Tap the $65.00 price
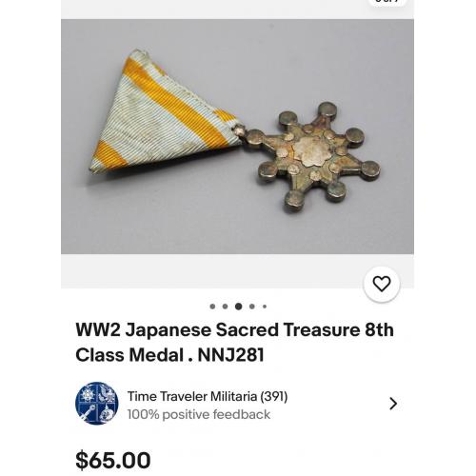The height and width of the screenshot is (476, 476). point(113,460)
